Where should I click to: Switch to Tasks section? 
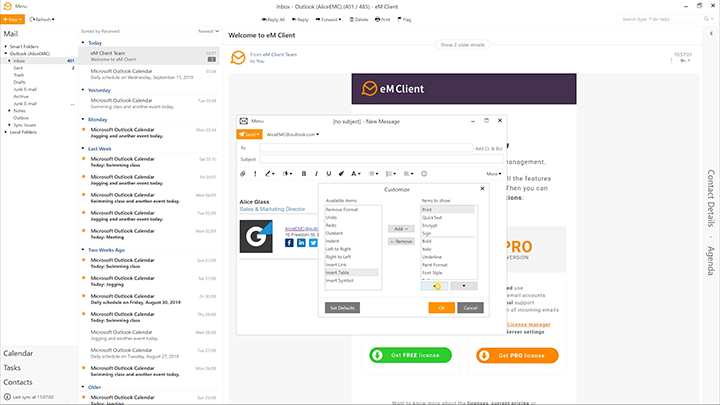point(12,368)
